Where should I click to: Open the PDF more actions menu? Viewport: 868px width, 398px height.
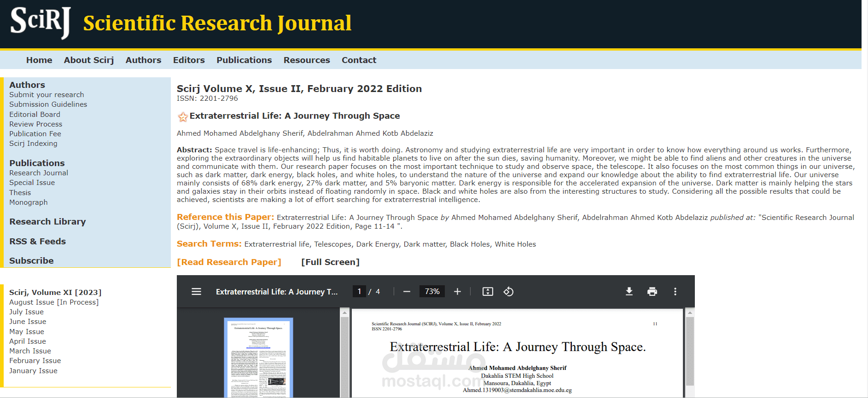click(x=675, y=292)
